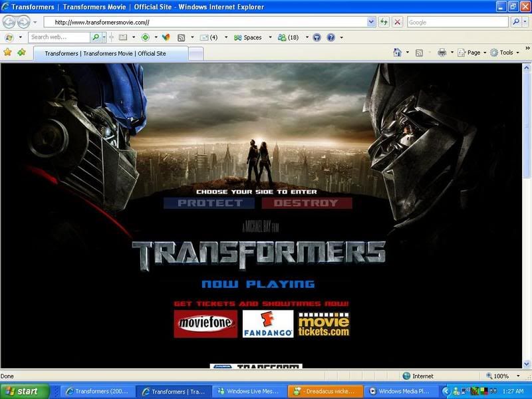Click the Home icon in command bar
Screen dimensions: 532x399
tap(397, 53)
